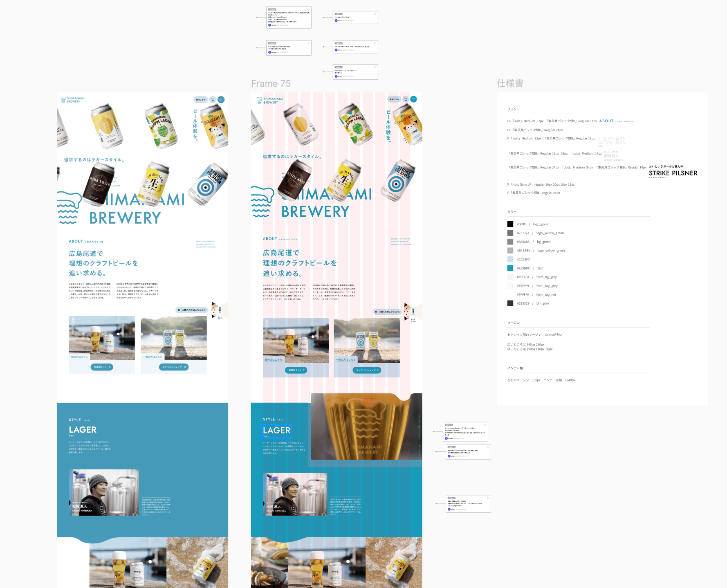727x588 pixels.
Task: Click the cart icon in Frame 75 header
Action: tap(406, 99)
